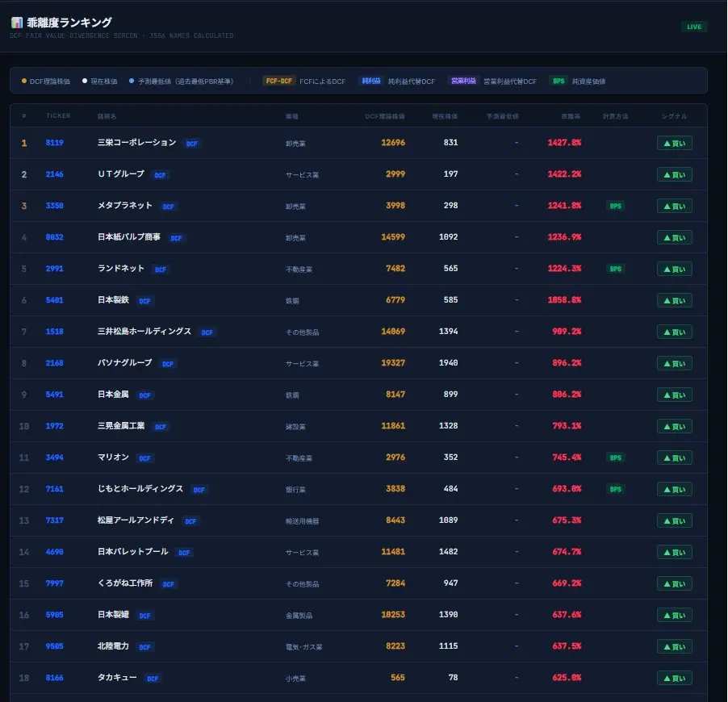This screenshot has width=728, height=702.
Task: Click DCF badge next to 三栄コーポレーション
Action: tap(192, 144)
